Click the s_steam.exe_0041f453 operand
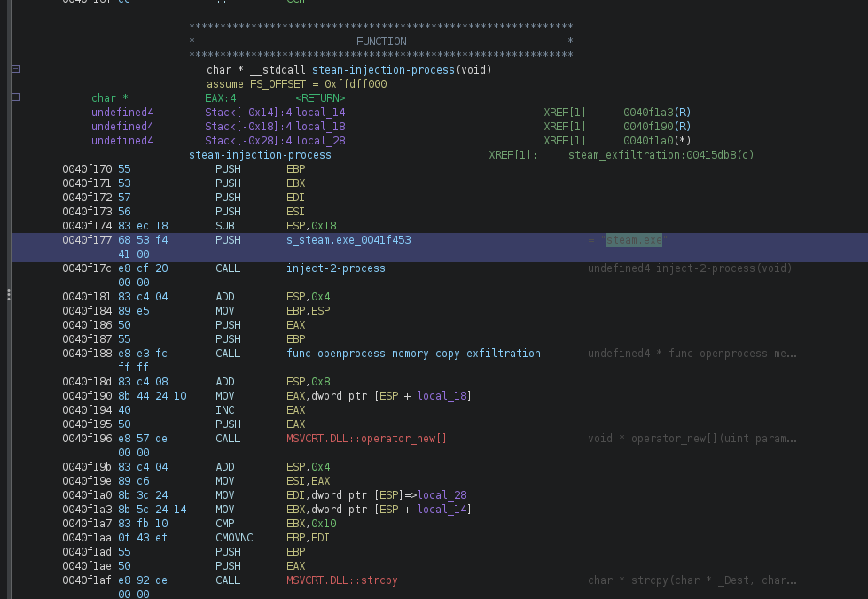Viewport: 868px width, 599px height. coord(348,240)
